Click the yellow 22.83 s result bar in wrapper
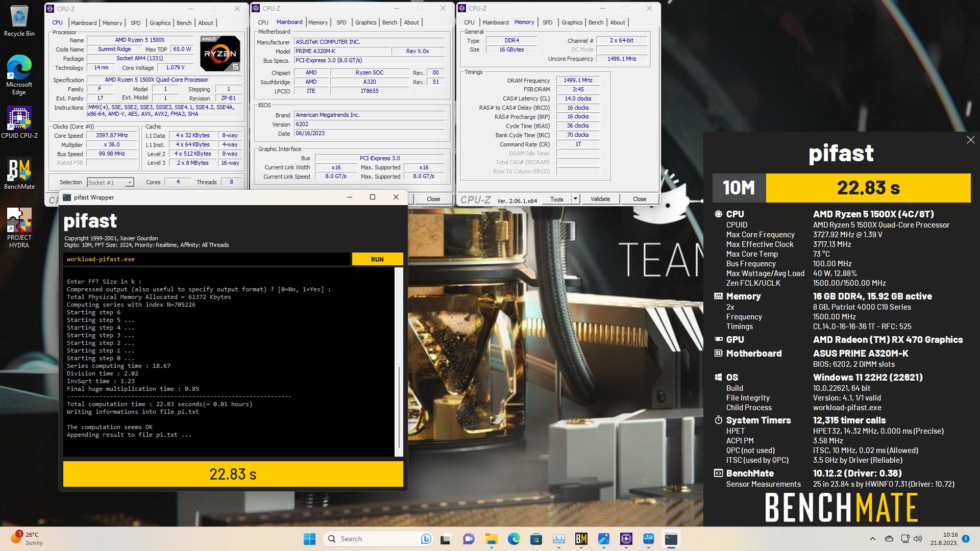Viewport: 980px width, 551px height. [233, 474]
